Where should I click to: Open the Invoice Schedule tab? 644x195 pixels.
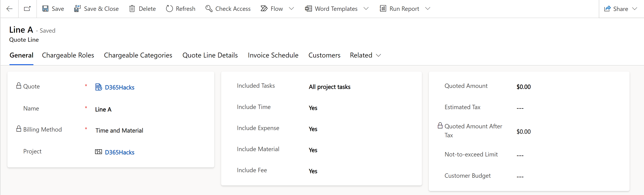273,55
